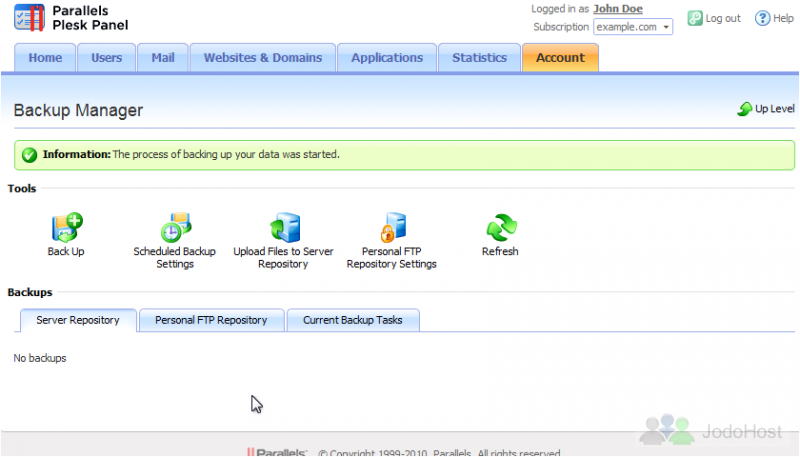Viewport: 800px width, 457px height.
Task: Click the green Refresh arrows icon
Action: click(x=501, y=227)
